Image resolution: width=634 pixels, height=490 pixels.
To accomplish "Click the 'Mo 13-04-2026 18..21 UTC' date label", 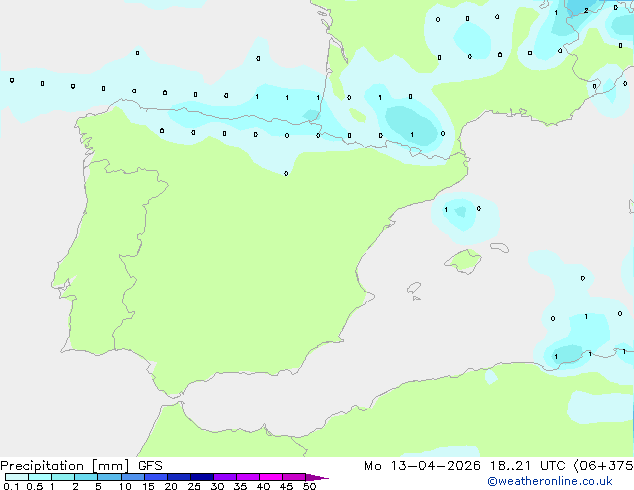I will (465, 466).
